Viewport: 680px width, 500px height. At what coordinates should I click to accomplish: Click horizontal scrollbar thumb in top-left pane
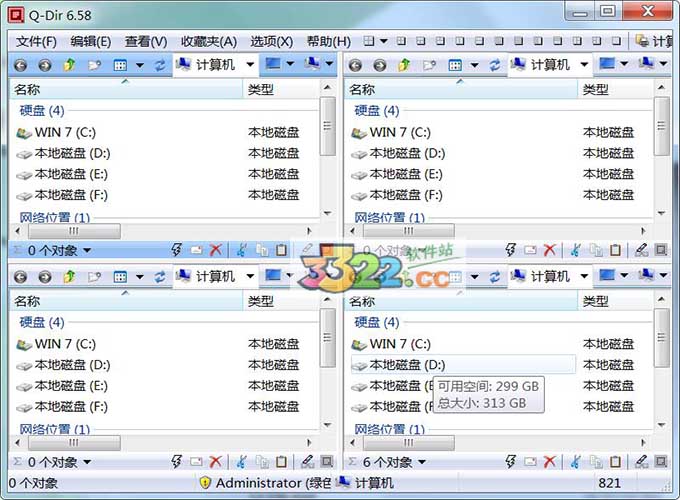pyautogui.click(x=74, y=231)
